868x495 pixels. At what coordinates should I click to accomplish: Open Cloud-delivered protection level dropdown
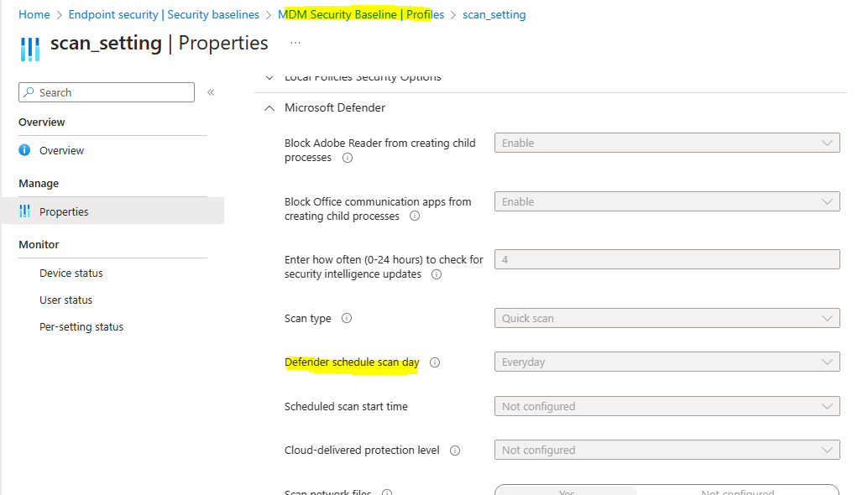[x=667, y=450]
